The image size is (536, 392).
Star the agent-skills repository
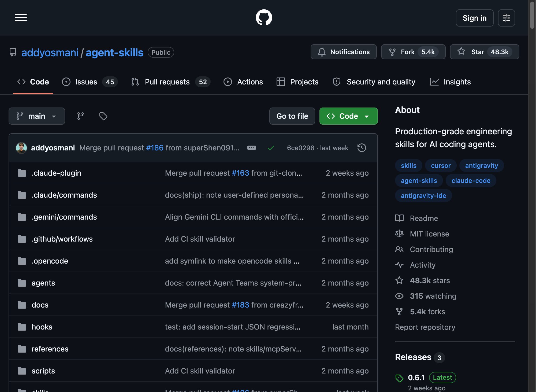coord(484,52)
